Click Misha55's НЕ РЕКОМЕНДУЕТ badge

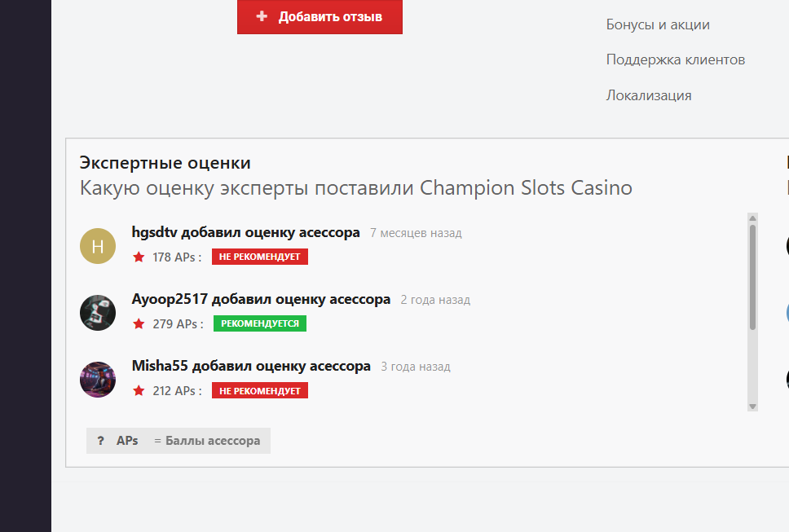259,391
